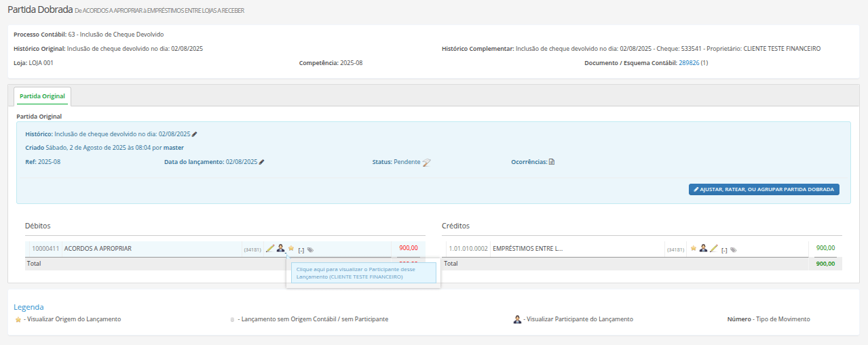
Task: Click Ajustar, Ratear ou Agrupar Partida Dobrada button
Action: coord(764,189)
